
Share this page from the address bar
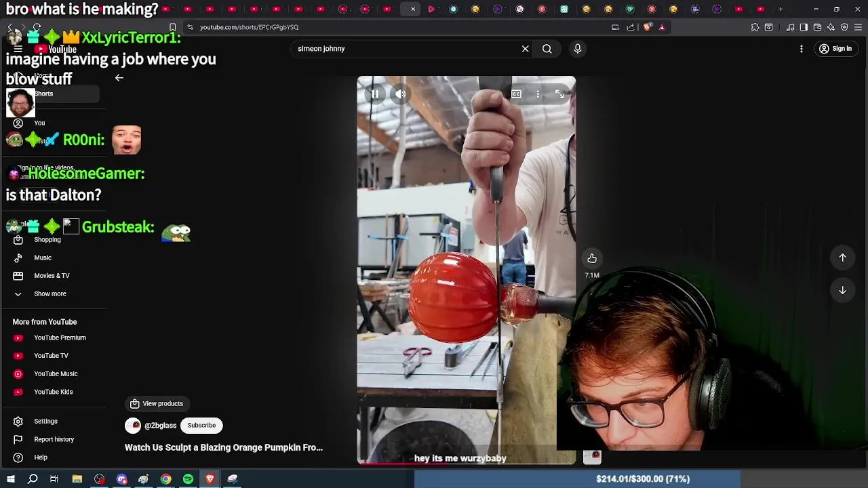tap(631, 27)
